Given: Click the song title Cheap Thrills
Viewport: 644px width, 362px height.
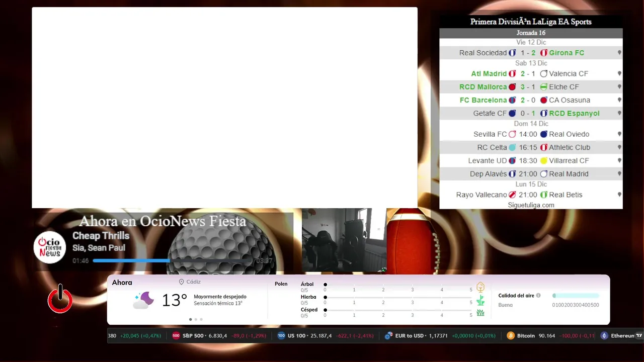Looking at the screenshot, I should pos(101,236).
